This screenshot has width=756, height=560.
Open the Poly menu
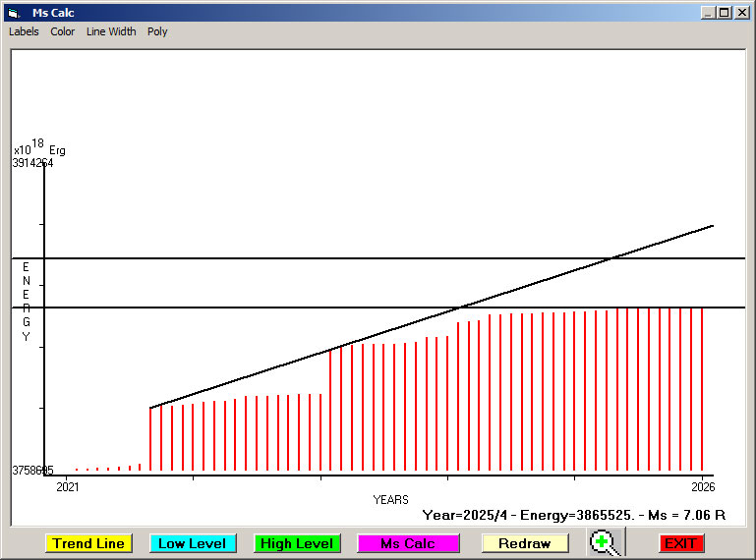[157, 31]
